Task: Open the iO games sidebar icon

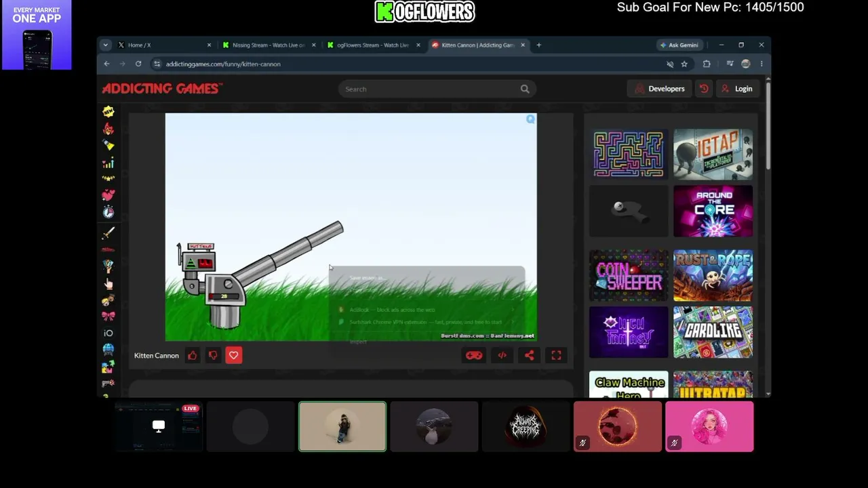Action: pos(108,333)
